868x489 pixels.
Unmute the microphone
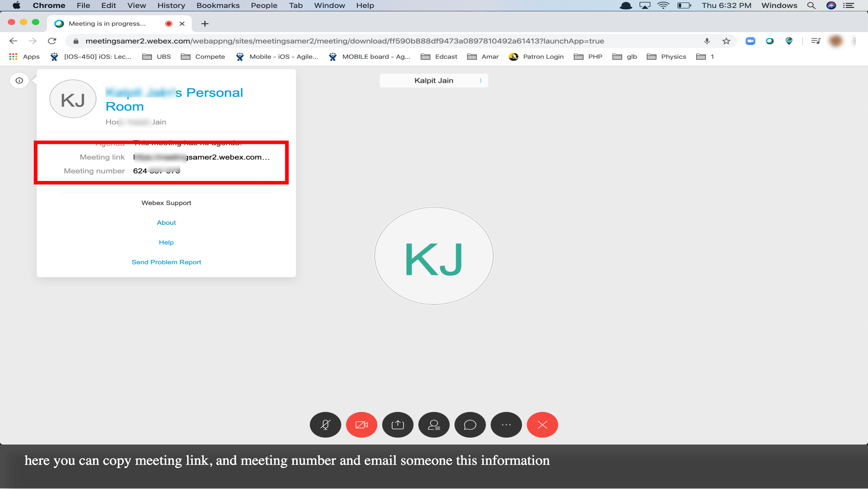coord(325,425)
